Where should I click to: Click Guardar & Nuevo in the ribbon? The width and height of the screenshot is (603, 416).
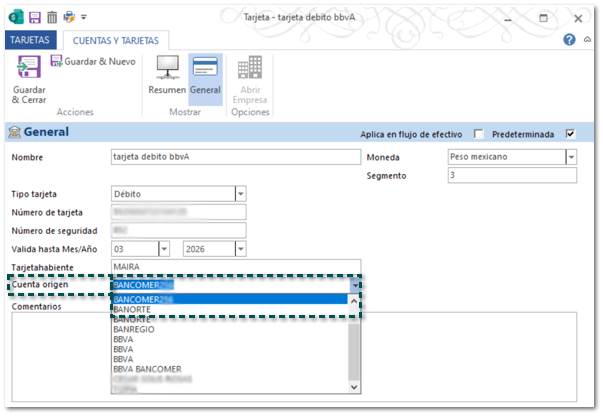click(92, 62)
